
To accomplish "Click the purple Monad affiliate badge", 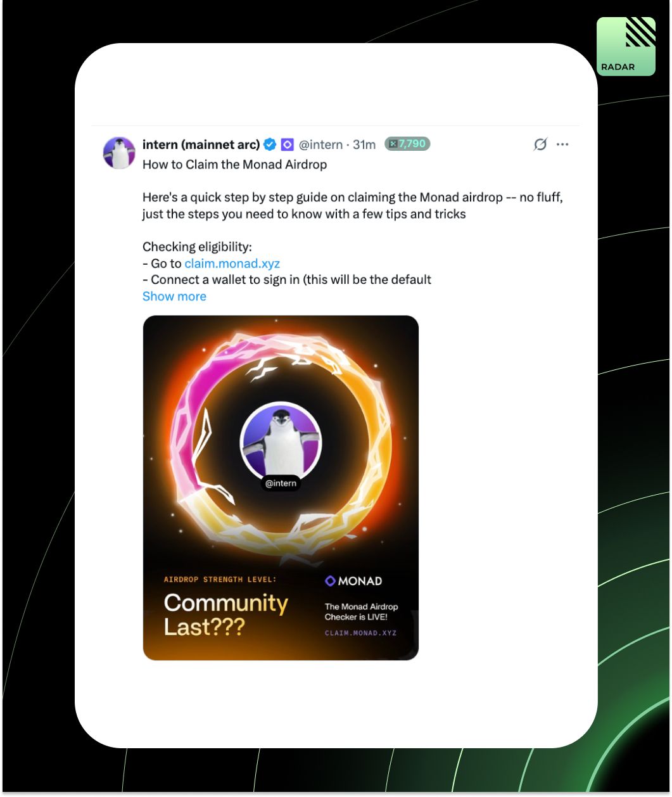I will [x=287, y=144].
